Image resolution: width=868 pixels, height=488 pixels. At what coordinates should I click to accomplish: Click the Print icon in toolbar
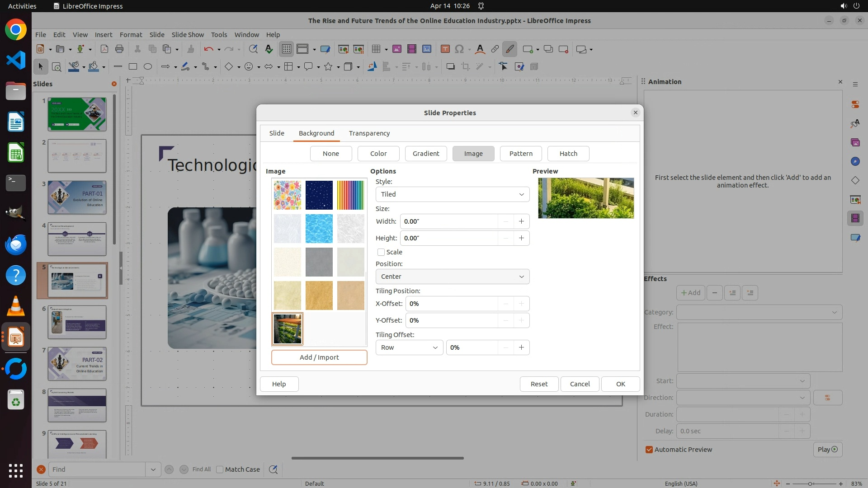[119, 49]
